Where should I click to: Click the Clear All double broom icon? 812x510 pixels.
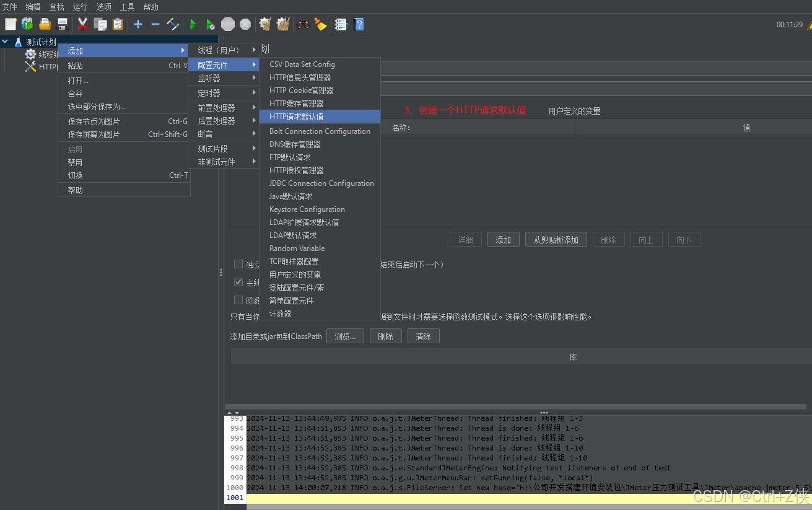tap(283, 24)
